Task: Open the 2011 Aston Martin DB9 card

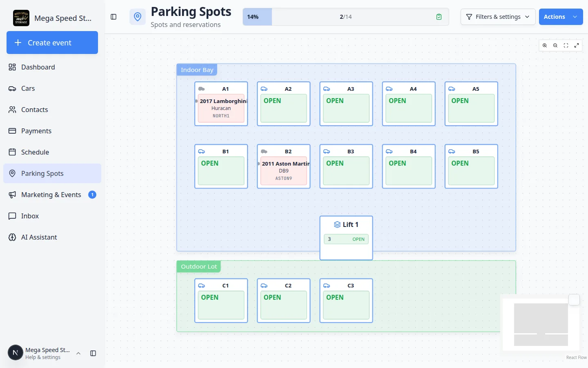Action: pos(284,171)
